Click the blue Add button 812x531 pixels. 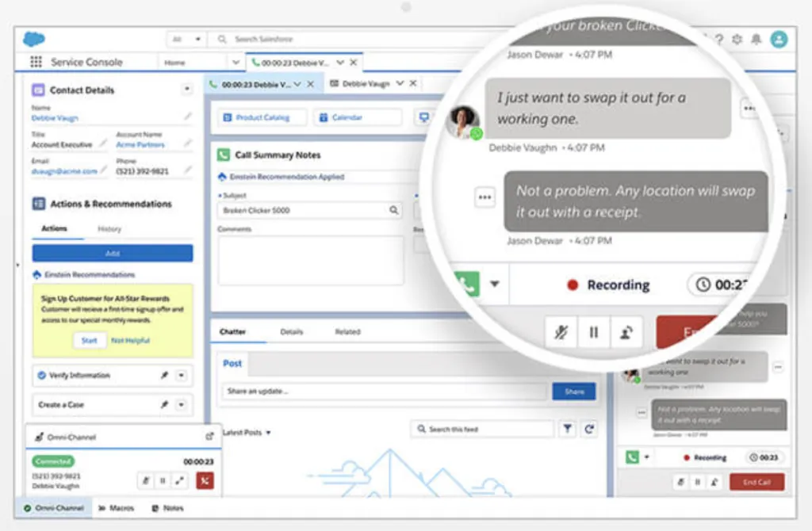coord(113,253)
